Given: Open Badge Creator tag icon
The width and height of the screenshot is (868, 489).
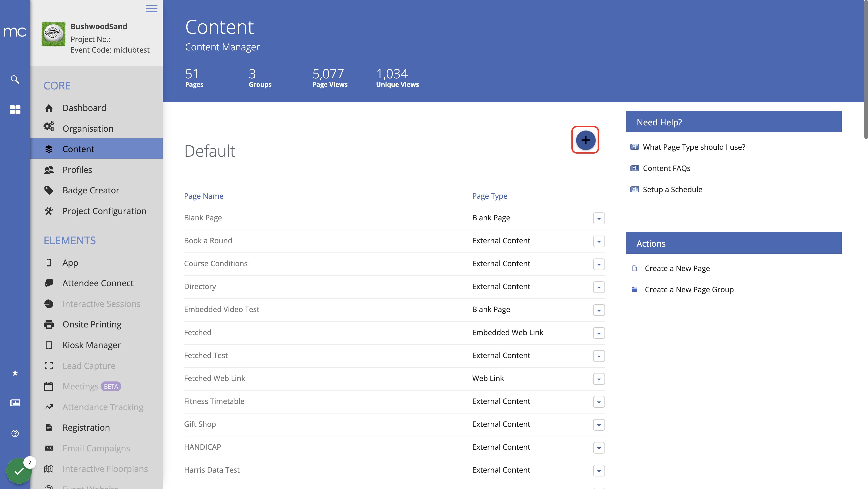Looking at the screenshot, I should point(49,190).
